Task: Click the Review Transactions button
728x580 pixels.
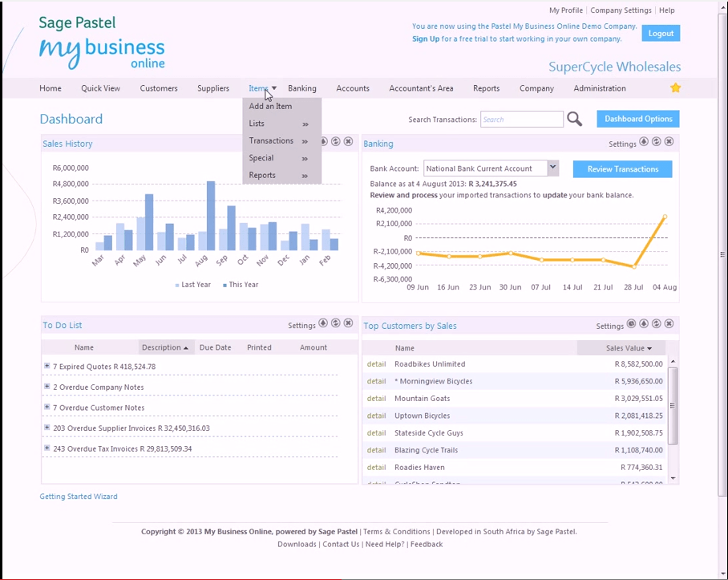Action: (622, 168)
